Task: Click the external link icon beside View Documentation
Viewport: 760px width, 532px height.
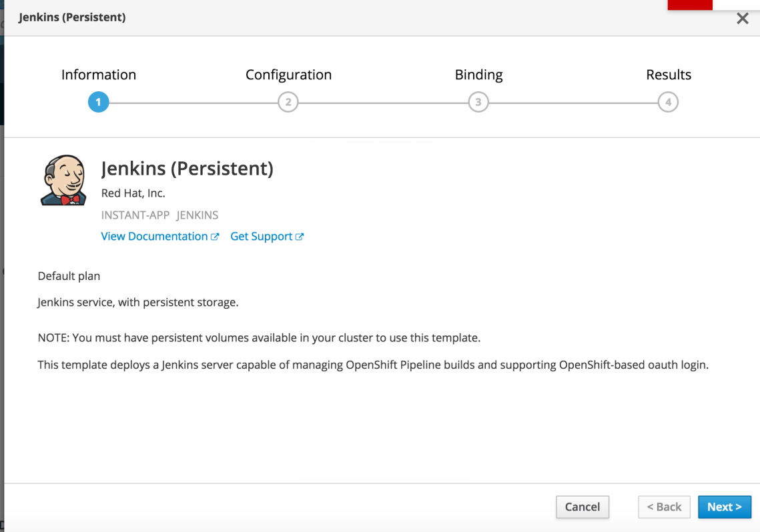Action: click(x=215, y=237)
